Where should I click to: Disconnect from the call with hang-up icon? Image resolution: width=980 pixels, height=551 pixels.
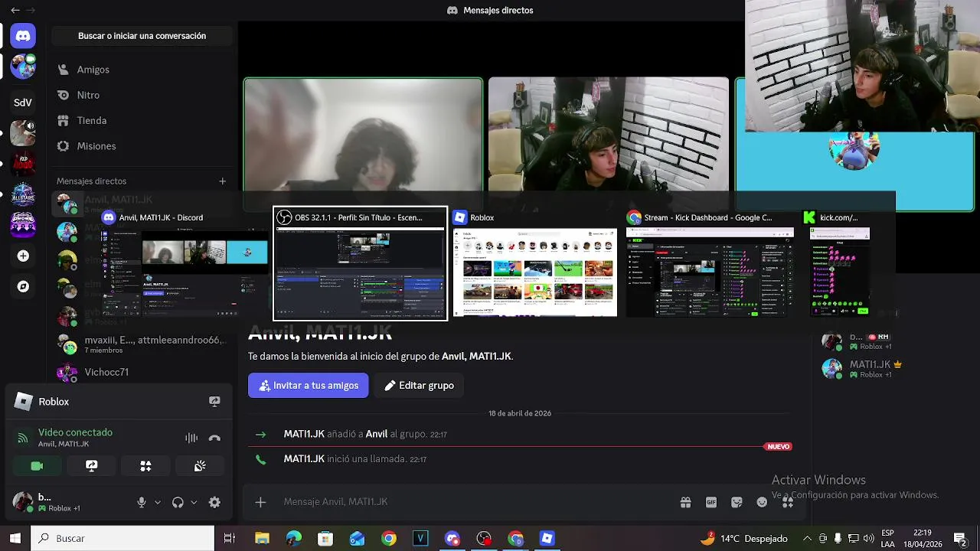(x=214, y=438)
